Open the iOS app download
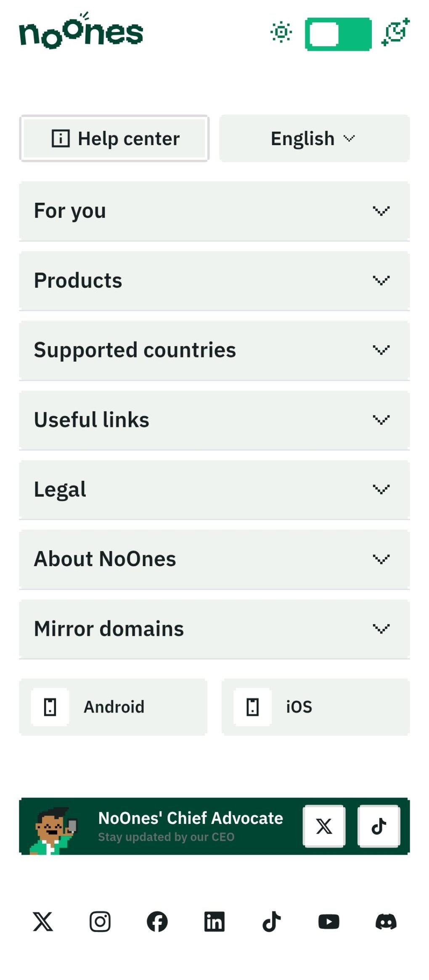This screenshot has width=429, height=980. [315, 707]
